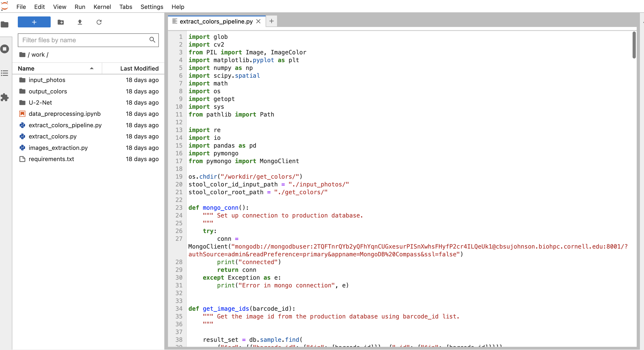Open the Help menu
644x350 pixels.
(178, 7)
